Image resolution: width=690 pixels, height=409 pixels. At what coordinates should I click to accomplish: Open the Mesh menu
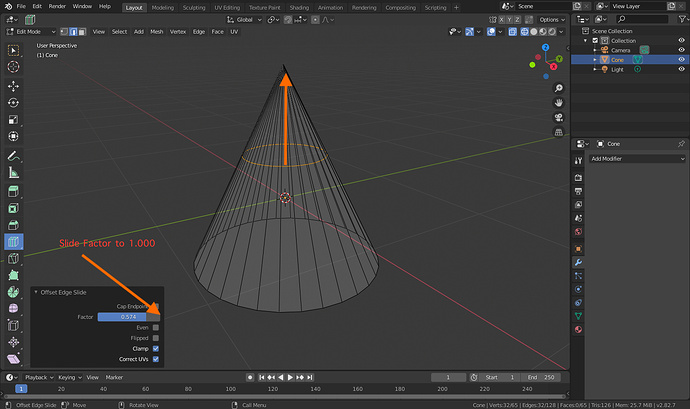(157, 32)
